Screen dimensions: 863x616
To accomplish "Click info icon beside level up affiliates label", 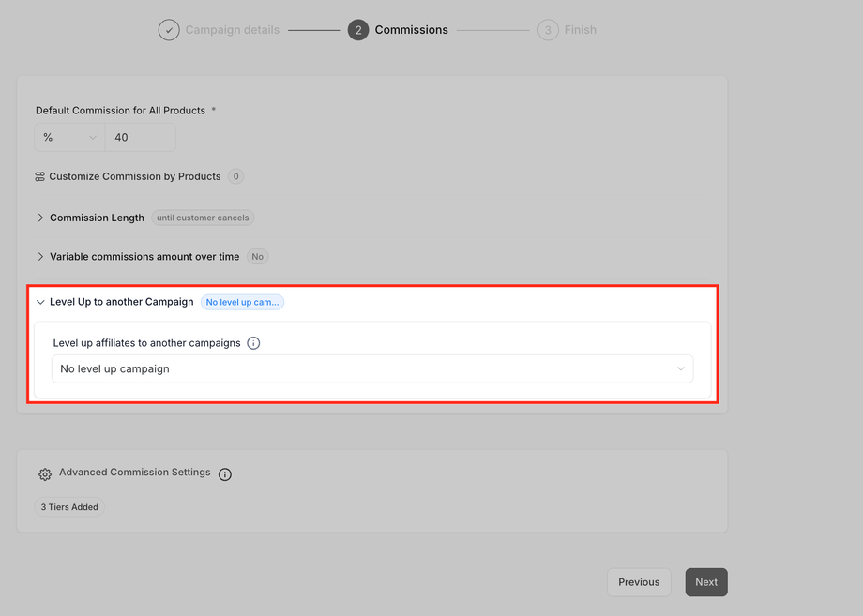I will (253, 343).
